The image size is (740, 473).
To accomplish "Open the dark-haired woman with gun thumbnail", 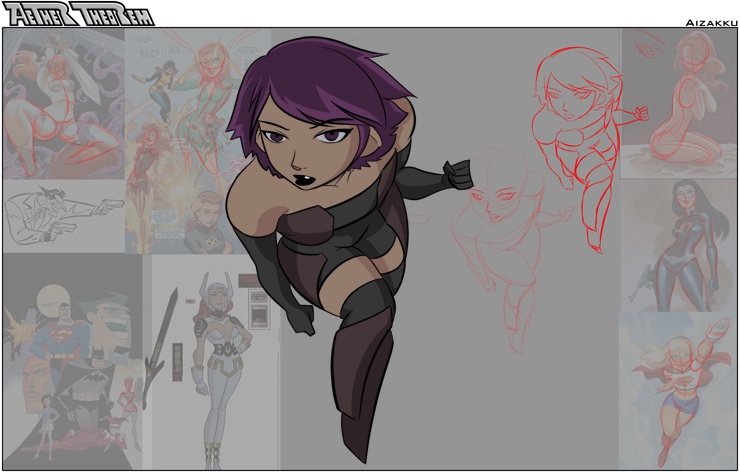I will tap(680, 245).
